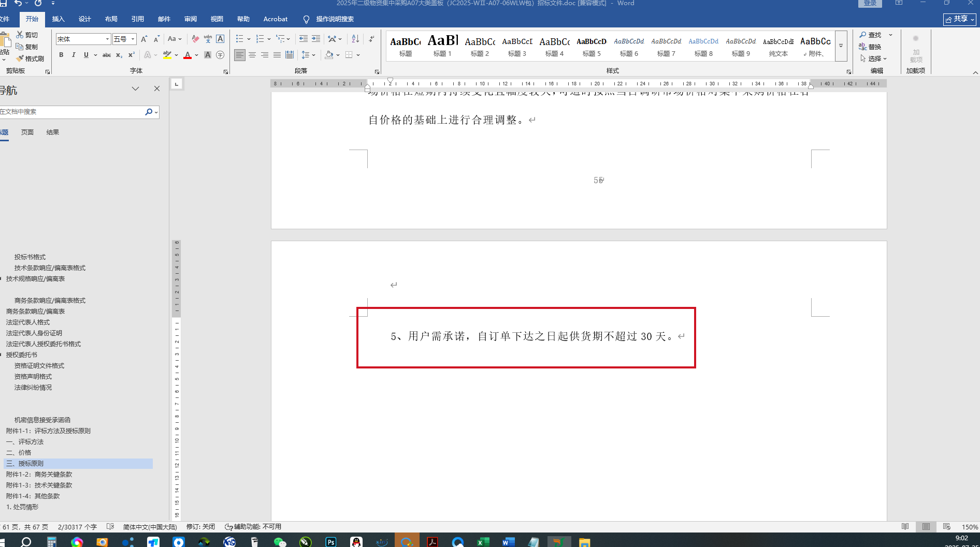Toggle underline formatting

click(x=86, y=55)
